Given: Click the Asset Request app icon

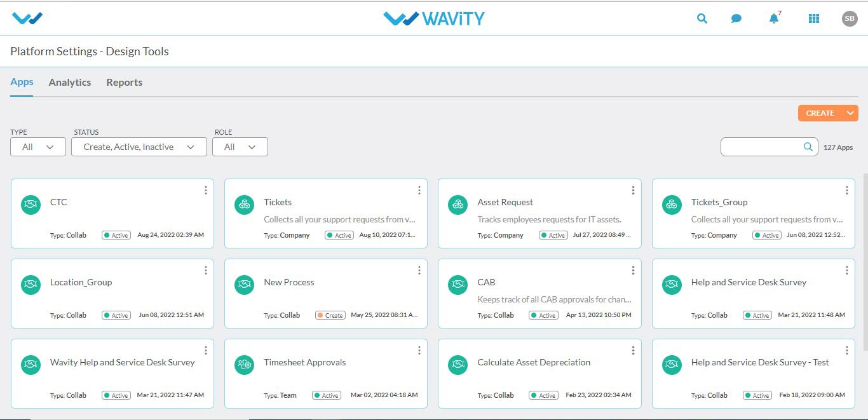Looking at the screenshot, I should coord(458,205).
